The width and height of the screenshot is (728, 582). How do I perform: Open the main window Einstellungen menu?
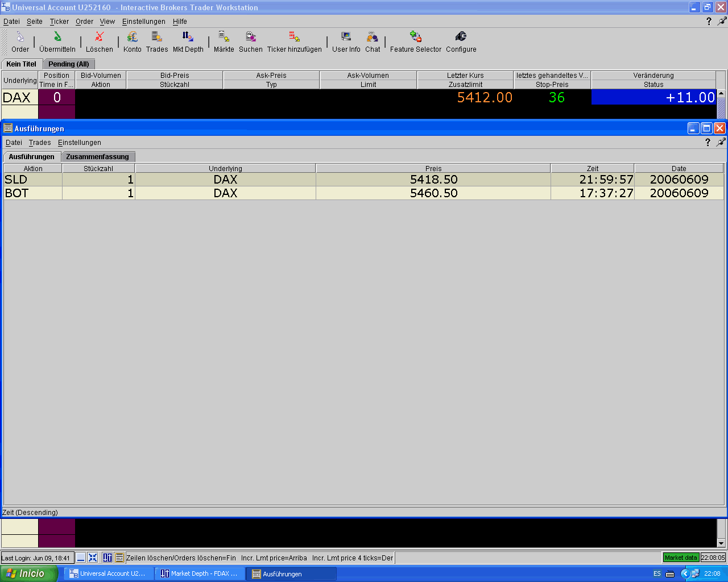click(144, 21)
